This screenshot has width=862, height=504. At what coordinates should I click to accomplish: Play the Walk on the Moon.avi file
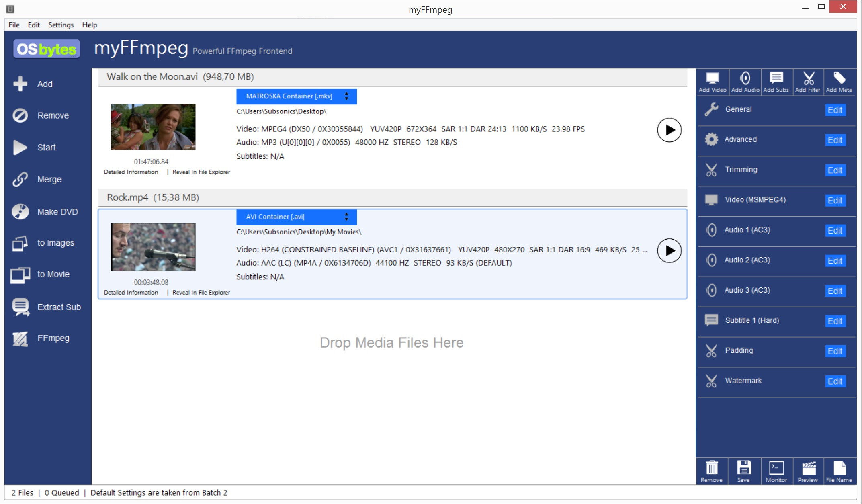[669, 130]
